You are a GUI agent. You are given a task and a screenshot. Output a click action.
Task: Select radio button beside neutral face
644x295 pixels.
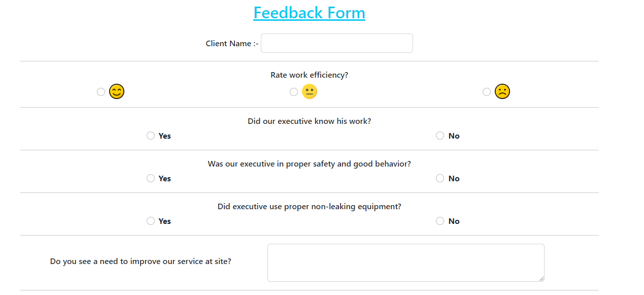click(294, 92)
